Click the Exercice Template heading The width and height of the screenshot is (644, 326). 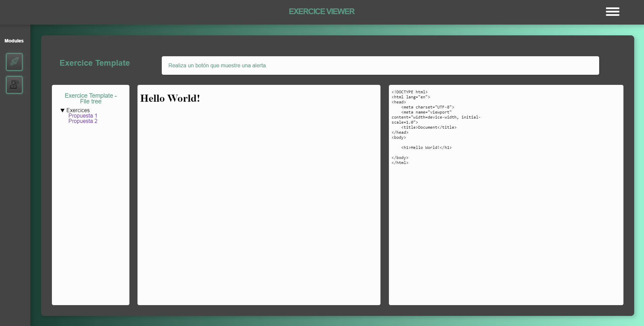click(x=95, y=63)
